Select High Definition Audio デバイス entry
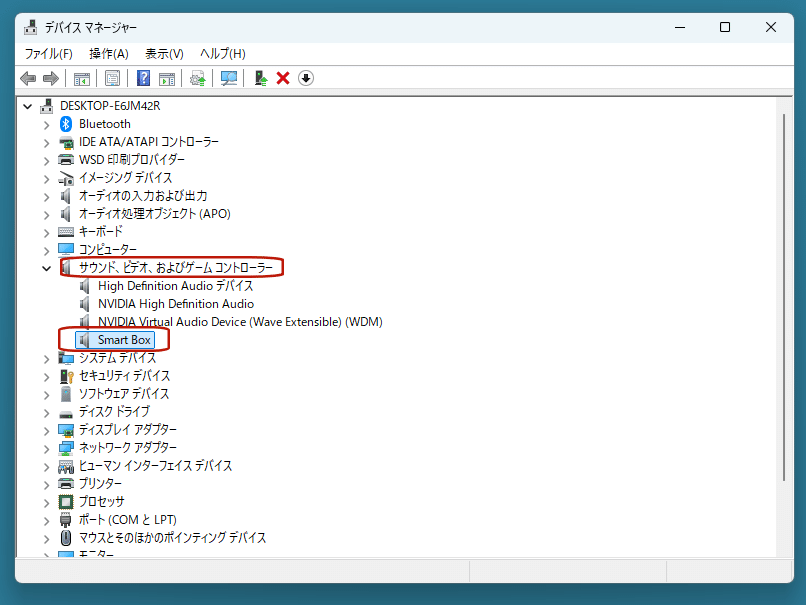Viewport: 806px width, 605px height. pos(176,286)
